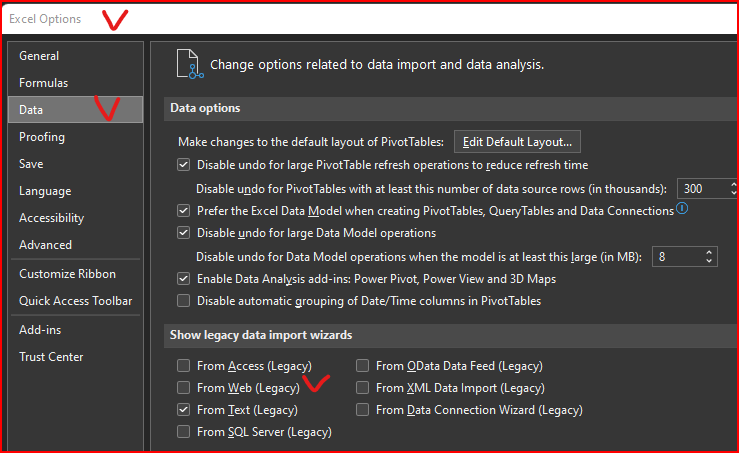Go to Customize Ribbon settings

coord(75,273)
